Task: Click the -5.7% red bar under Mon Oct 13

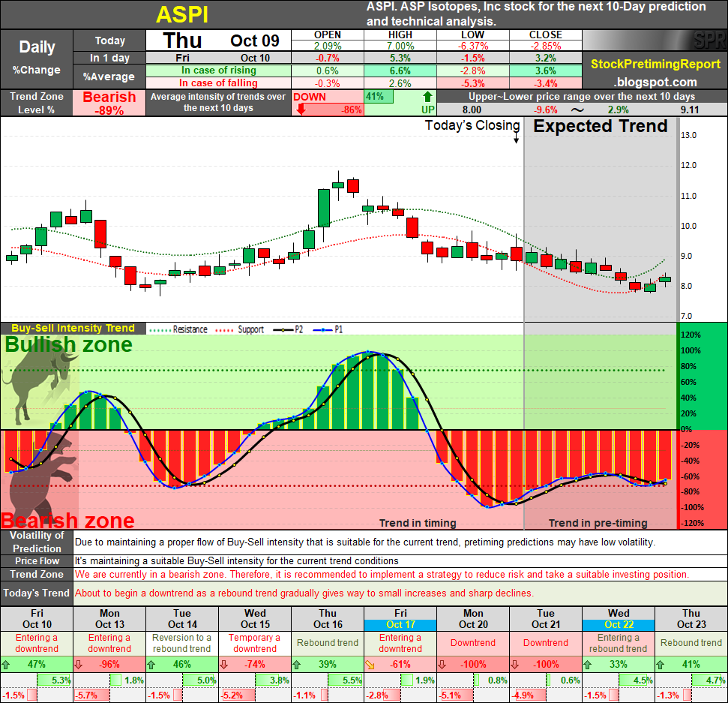Action: pos(92,695)
